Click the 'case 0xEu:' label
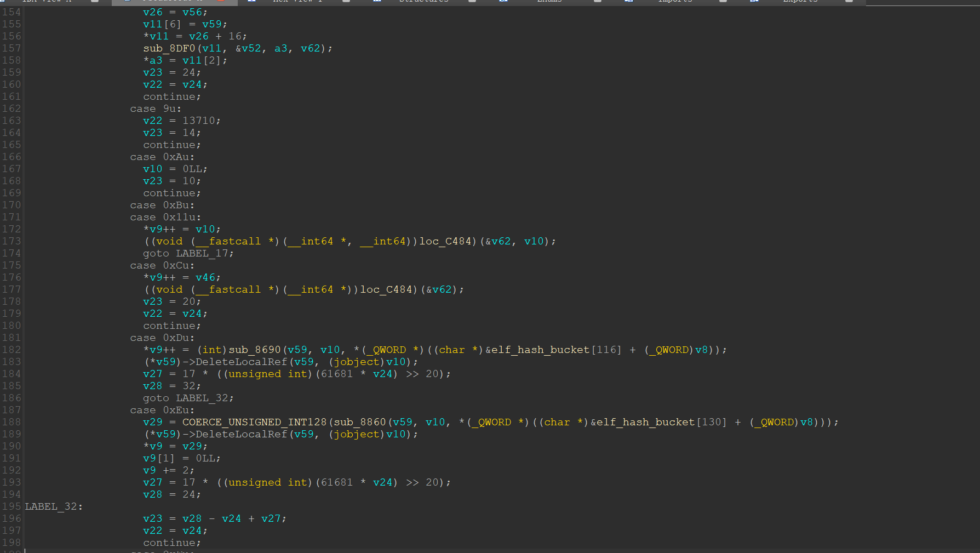The height and width of the screenshot is (553, 980). click(162, 410)
